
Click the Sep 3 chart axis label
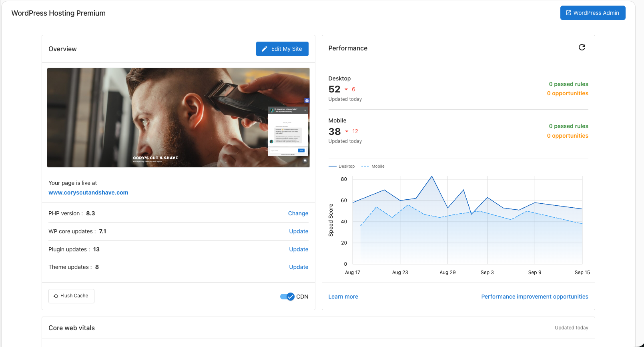(487, 272)
